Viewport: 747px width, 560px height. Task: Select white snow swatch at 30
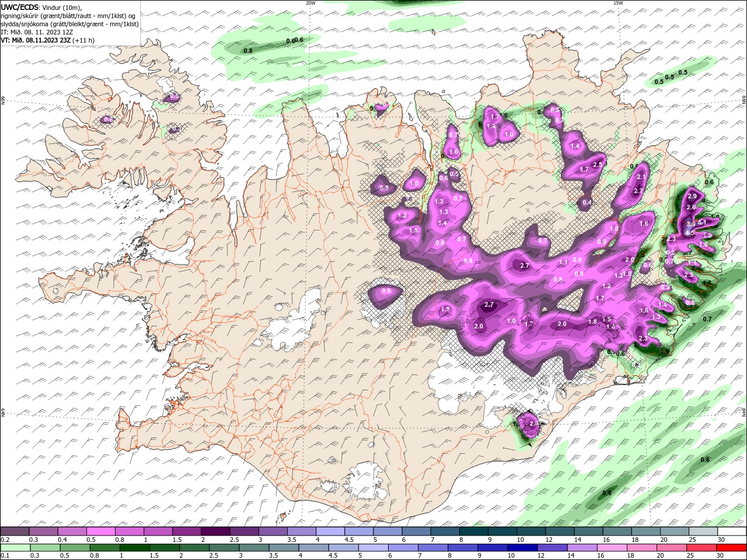coord(732,531)
